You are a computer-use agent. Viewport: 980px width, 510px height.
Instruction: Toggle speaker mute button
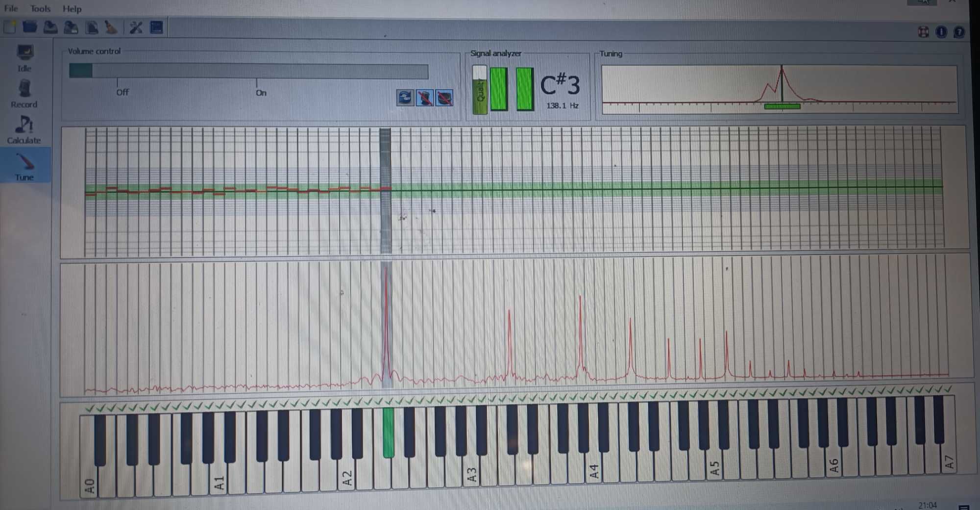(444, 98)
